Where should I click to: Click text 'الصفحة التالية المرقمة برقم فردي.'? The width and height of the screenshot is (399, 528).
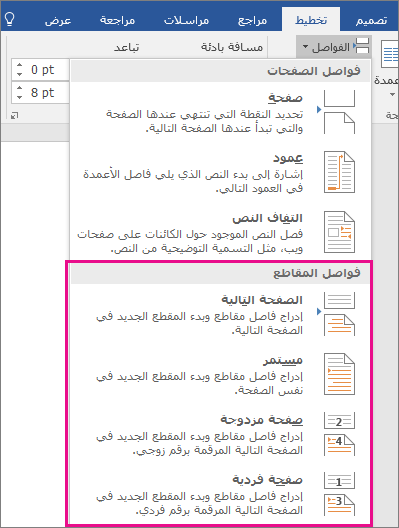(220, 510)
